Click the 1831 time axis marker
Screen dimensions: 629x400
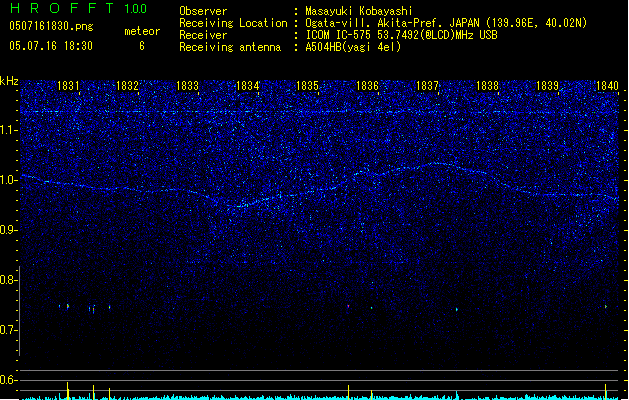[68, 86]
